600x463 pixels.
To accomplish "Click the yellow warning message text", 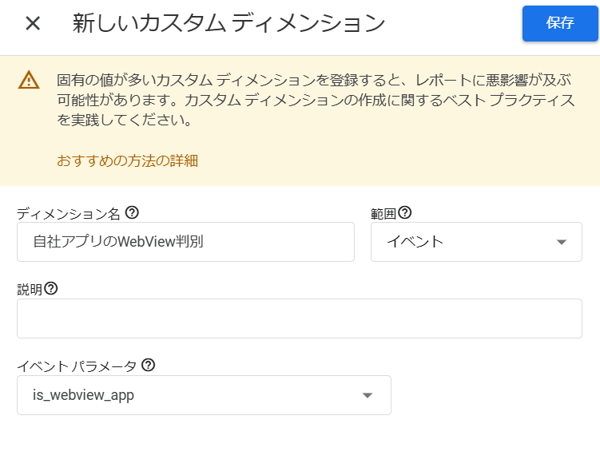I will point(300,100).
